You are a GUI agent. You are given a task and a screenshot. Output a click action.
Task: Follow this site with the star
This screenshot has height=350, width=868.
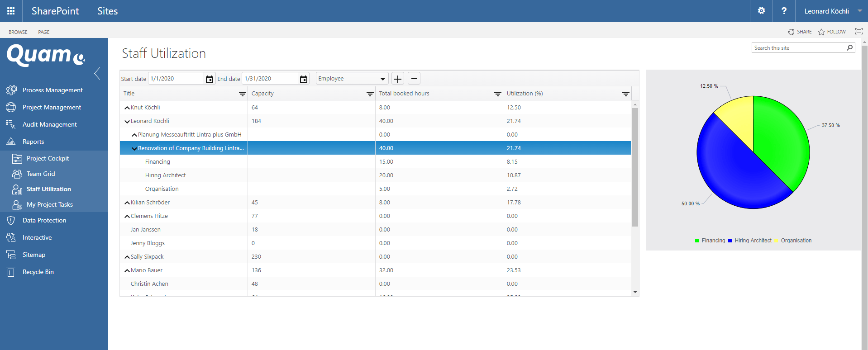click(x=831, y=32)
